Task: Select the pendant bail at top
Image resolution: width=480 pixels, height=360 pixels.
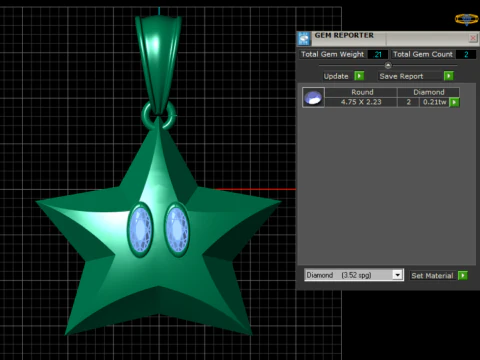Action: [x=158, y=63]
